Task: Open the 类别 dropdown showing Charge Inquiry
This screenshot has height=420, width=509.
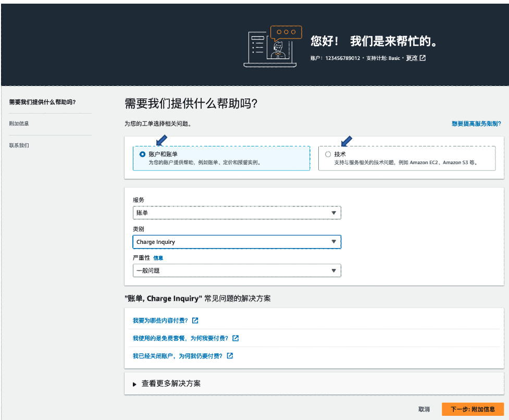Action: [x=237, y=242]
